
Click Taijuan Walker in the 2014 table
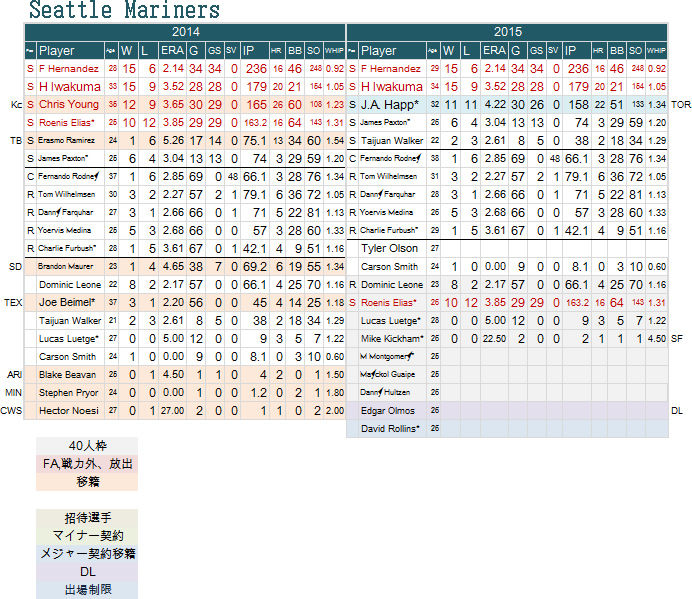click(70, 320)
